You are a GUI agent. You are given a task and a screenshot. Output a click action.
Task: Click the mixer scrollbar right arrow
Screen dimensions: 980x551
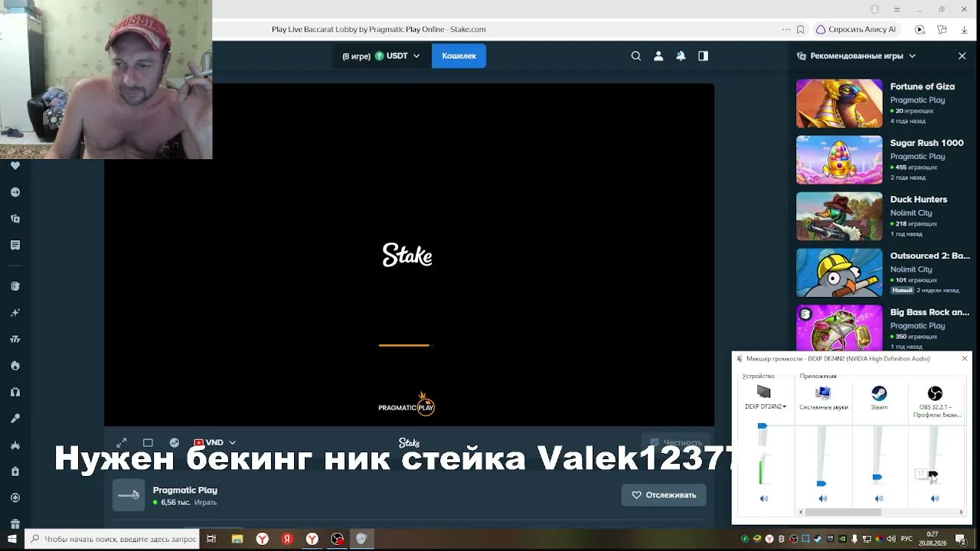tap(962, 512)
